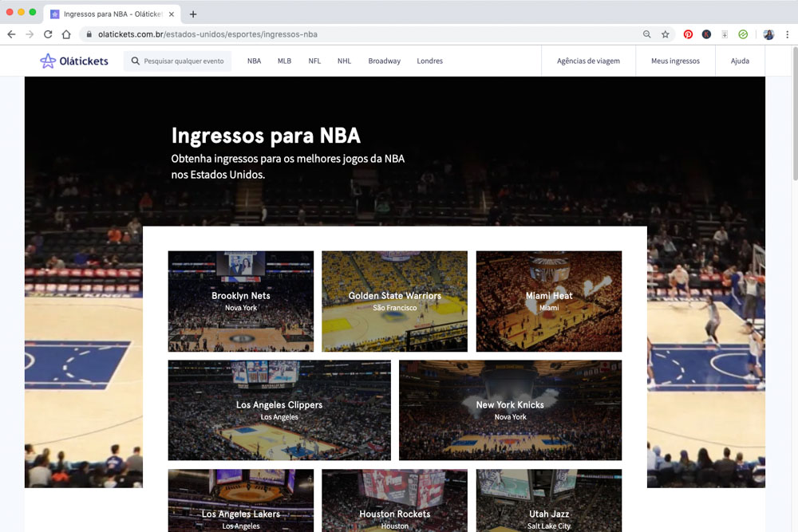The image size is (798, 532).
Task: Open the MLB menu item
Action: 285,61
